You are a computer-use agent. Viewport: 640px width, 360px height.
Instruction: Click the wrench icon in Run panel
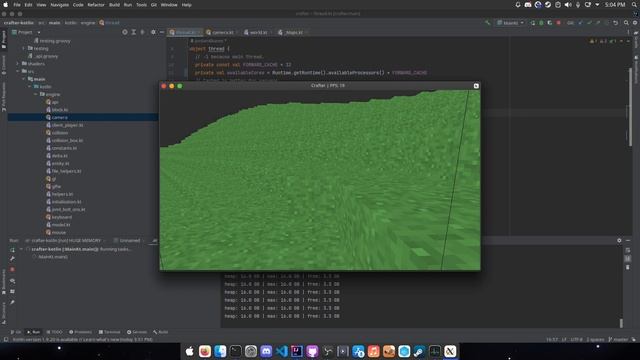pyautogui.click(x=12, y=259)
